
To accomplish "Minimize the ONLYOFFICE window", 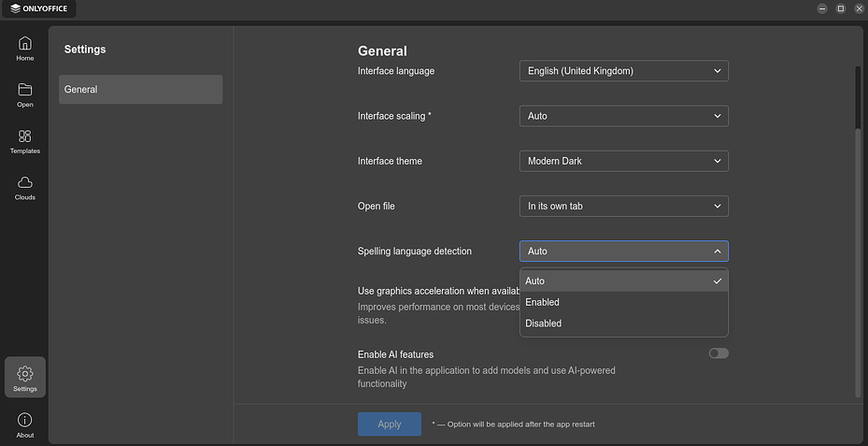I will point(822,8).
